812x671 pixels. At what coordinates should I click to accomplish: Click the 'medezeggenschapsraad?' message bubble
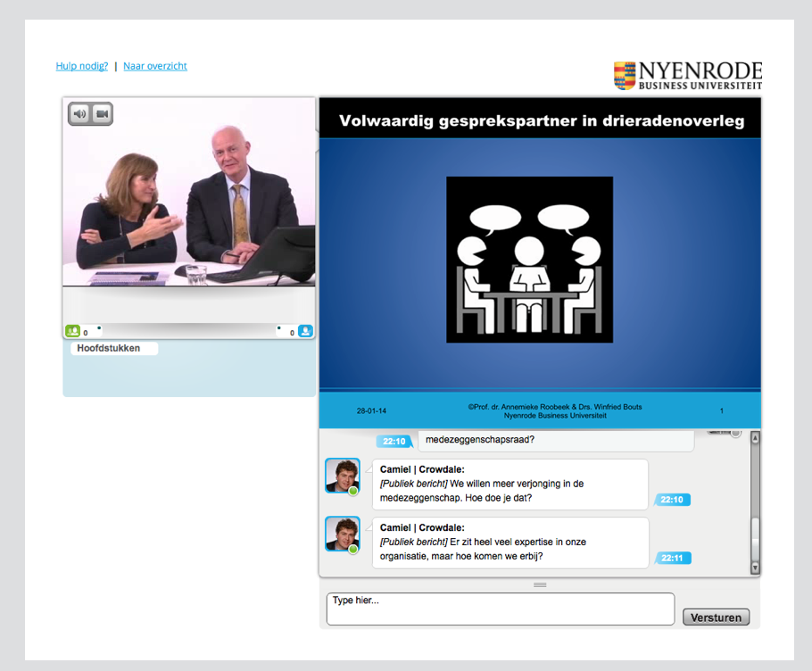click(x=556, y=441)
